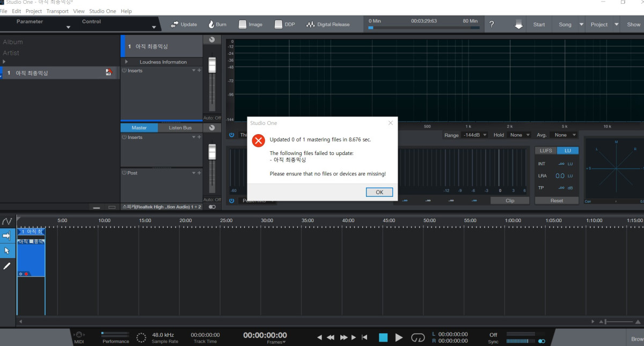Click OK in the error dialog
This screenshot has width=644, height=346.
click(379, 192)
